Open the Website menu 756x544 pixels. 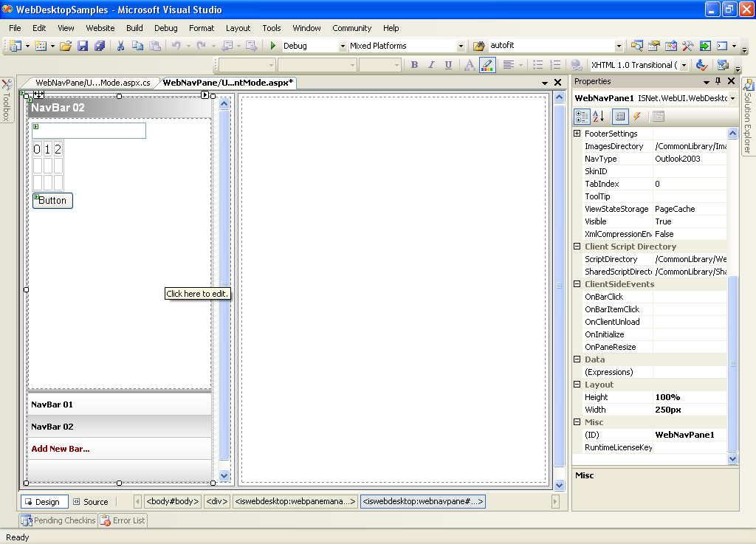tap(100, 28)
